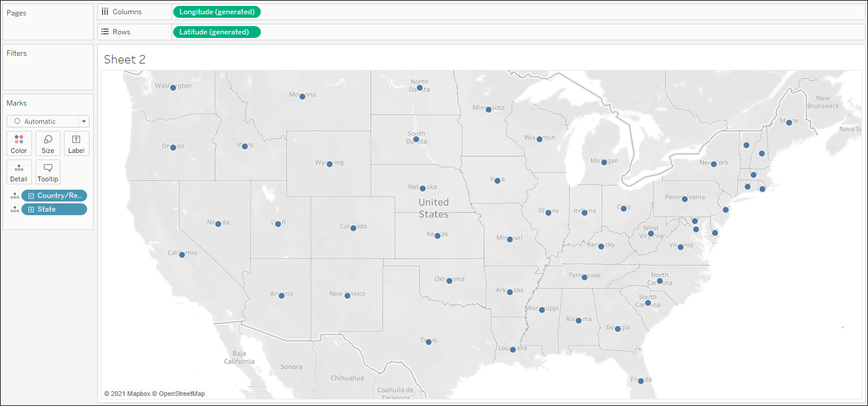Select the Idaho state mark

pyautogui.click(x=244, y=147)
